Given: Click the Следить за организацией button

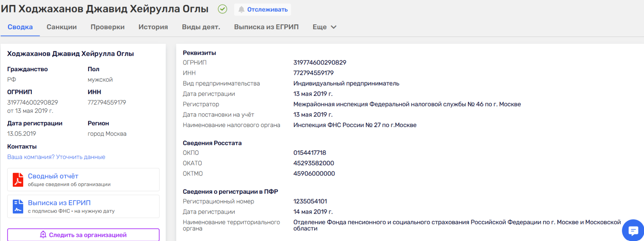Looking at the screenshot, I should (x=83, y=235).
